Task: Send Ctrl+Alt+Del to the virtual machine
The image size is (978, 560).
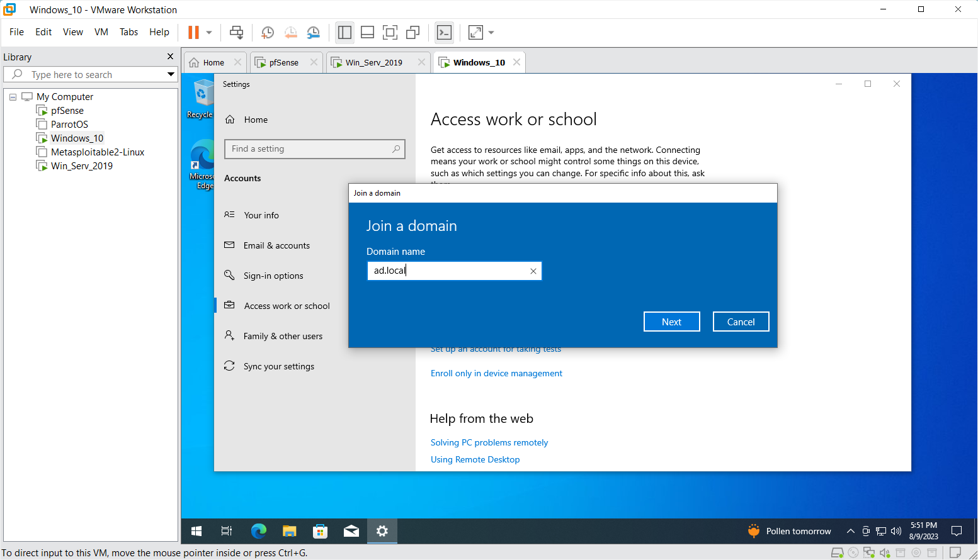Action: (237, 33)
